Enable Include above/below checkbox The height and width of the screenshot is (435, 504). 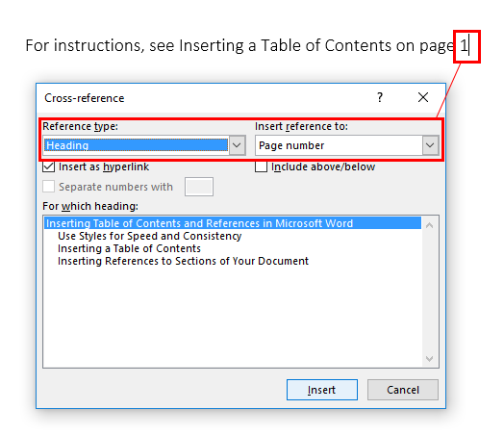(x=261, y=166)
